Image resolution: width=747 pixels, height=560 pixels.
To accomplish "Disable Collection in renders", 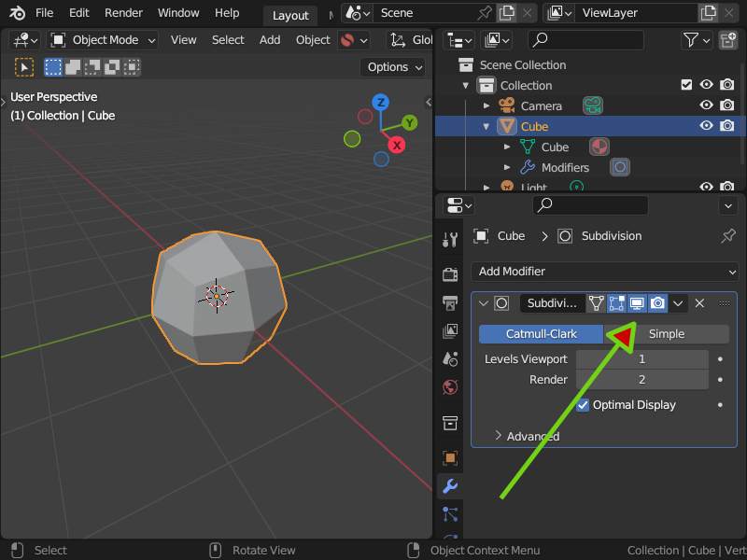I will 727,85.
